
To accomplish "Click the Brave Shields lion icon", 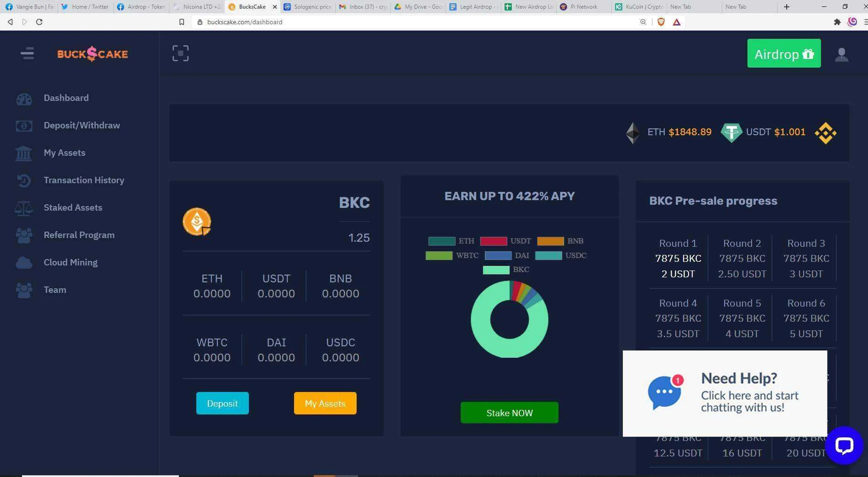I will point(661,22).
